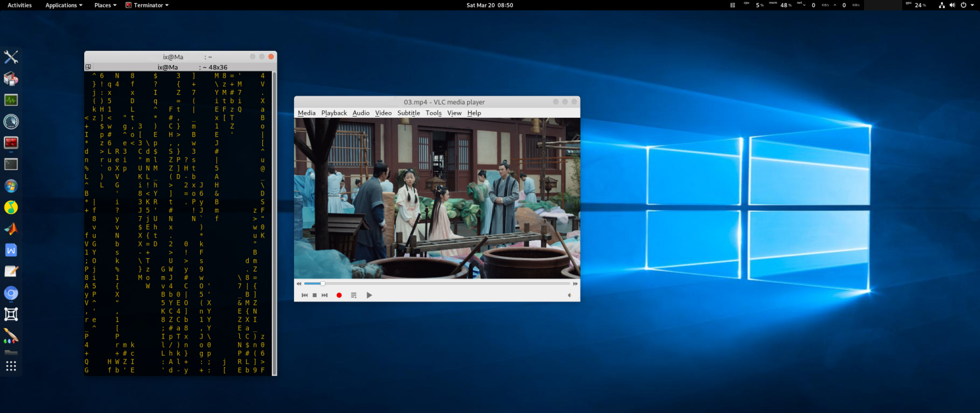Image resolution: width=980 pixels, height=413 pixels.
Task: Click the VLC seek bar handle
Action: 323,284
